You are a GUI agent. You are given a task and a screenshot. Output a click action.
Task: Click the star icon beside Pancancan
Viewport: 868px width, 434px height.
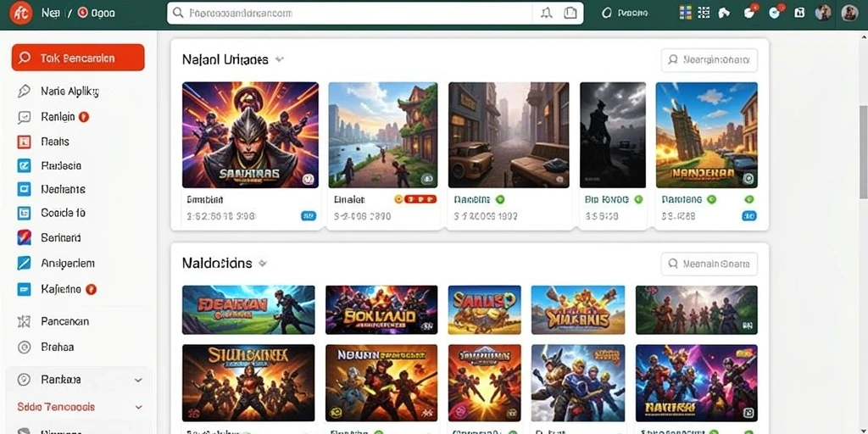point(24,321)
